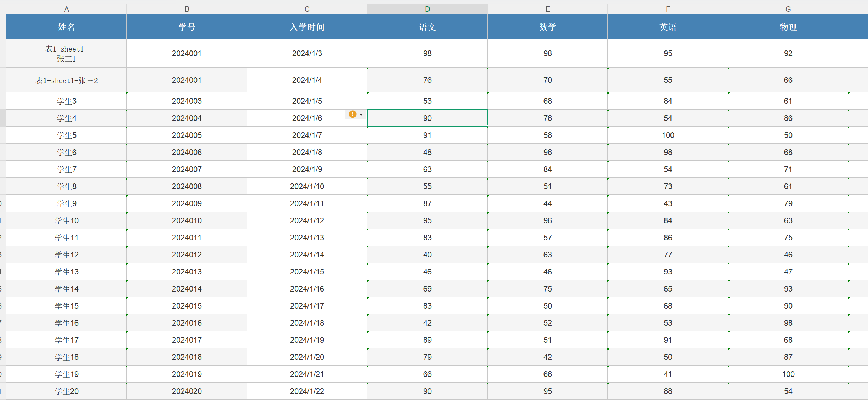The width and height of the screenshot is (868, 400).
Task: Click 学生12 语文 score 40
Action: 427,255
